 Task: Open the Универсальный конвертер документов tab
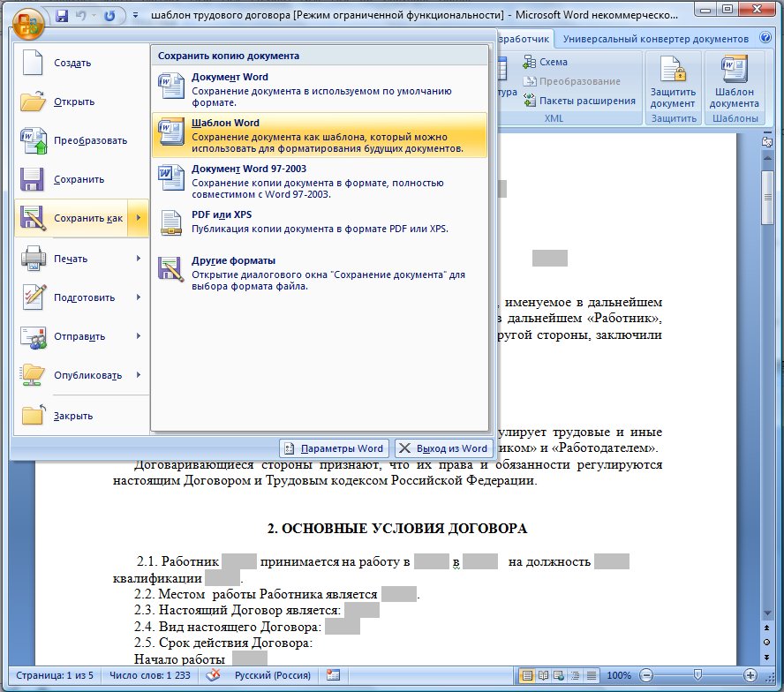click(655, 39)
